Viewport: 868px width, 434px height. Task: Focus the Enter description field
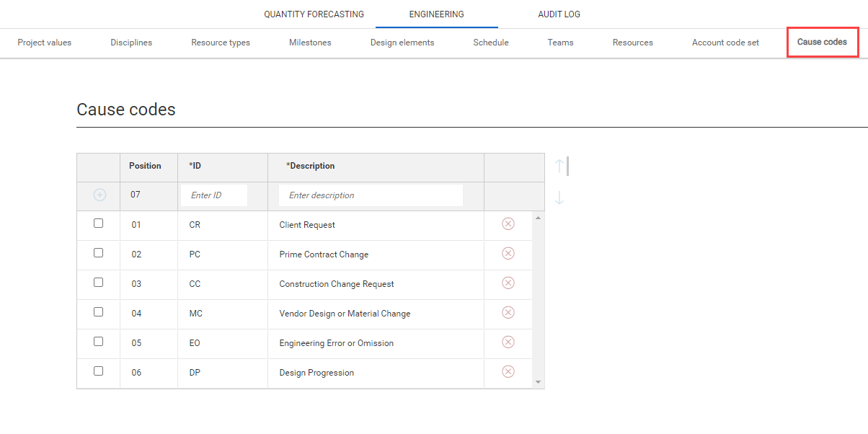371,195
